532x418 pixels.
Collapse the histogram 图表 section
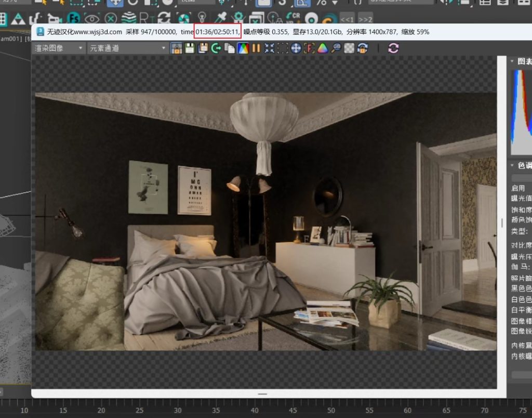[512, 61]
